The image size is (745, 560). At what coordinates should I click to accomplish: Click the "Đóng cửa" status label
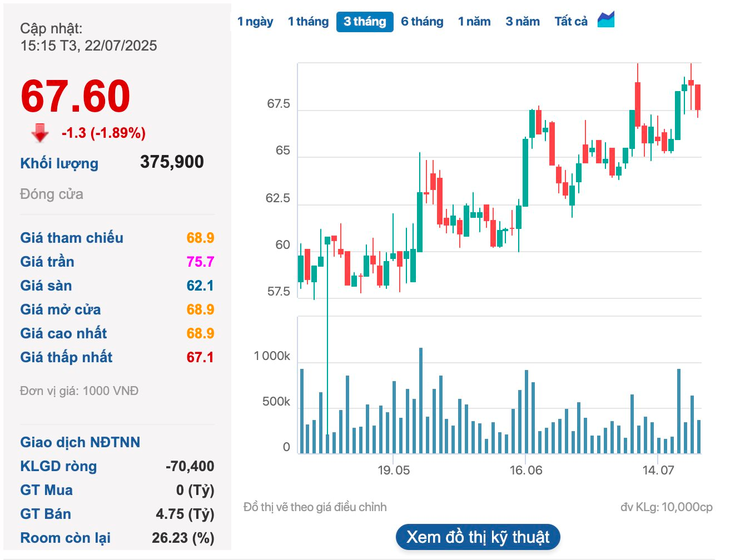point(51,194)
